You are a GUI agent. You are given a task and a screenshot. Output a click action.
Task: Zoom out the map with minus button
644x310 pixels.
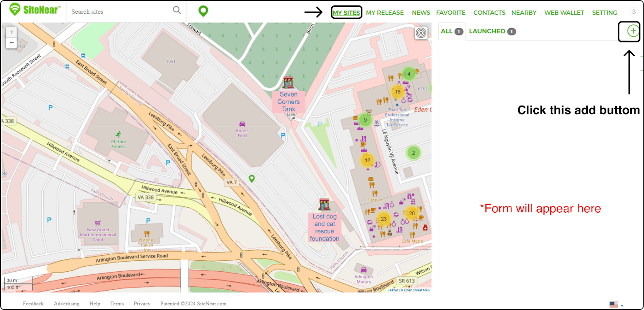click(12, 42)
